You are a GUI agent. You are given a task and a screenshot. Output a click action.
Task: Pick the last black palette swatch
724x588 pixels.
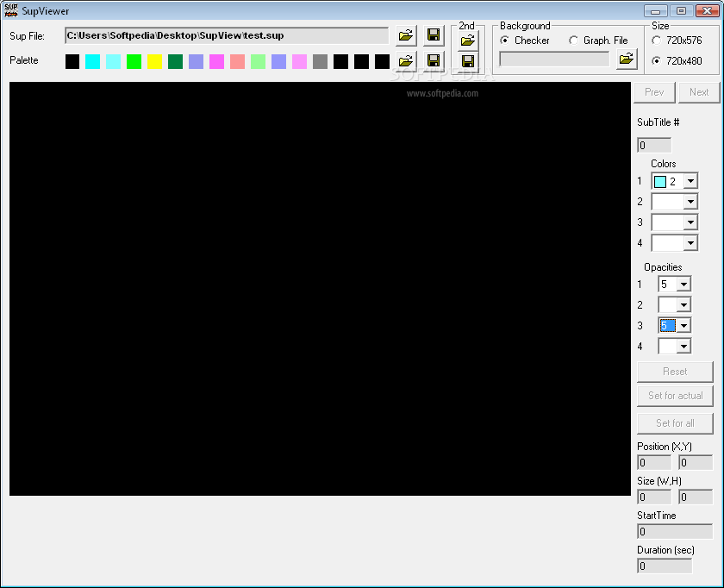tap(382, 61)
